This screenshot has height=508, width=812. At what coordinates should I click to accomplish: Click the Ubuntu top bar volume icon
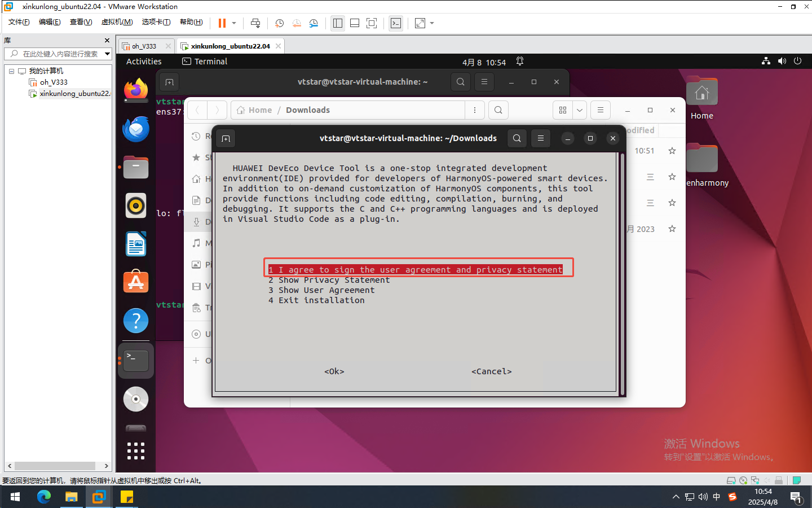tap(782, 61)
